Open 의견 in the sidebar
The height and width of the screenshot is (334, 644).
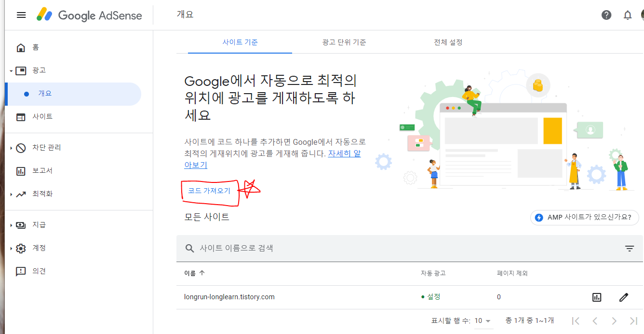(x=39, y=271)
